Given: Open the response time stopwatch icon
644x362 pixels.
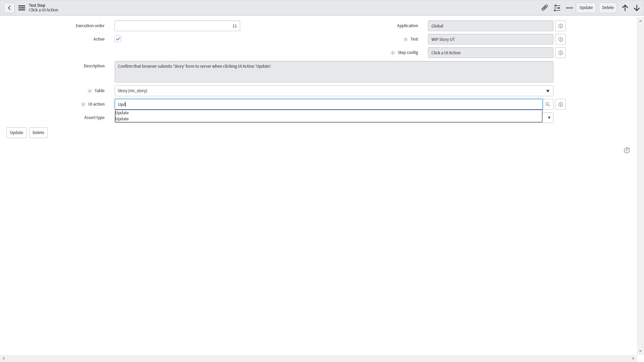Looking at the screenshot, I should click(x=627, y=150).
